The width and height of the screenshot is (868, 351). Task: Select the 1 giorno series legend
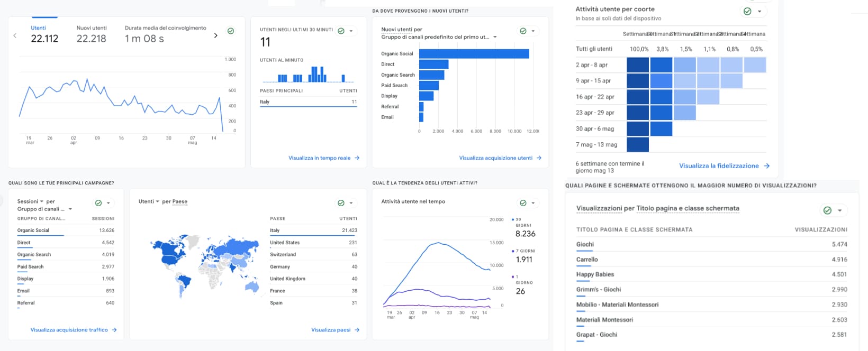[522, 285]
